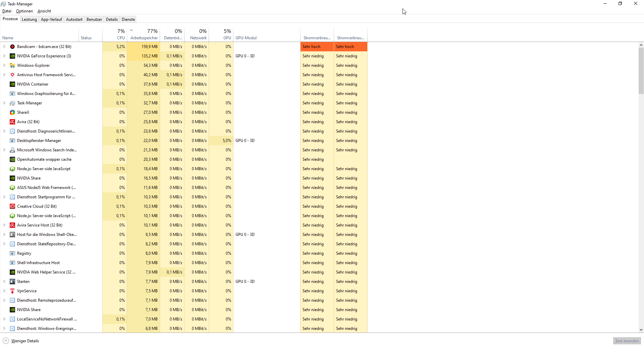
Task: Click the 5,2% CPU value for Bandicam
Action: [115, 47]
